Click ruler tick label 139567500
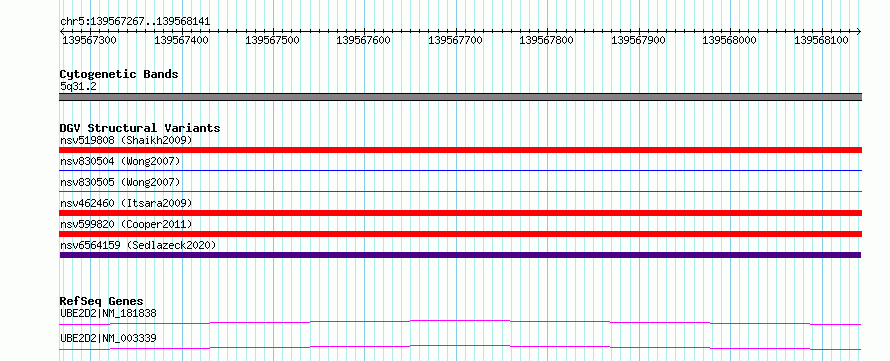Viewport: 890px width, 361px height. pyautogui.click(x=272, y=41)
